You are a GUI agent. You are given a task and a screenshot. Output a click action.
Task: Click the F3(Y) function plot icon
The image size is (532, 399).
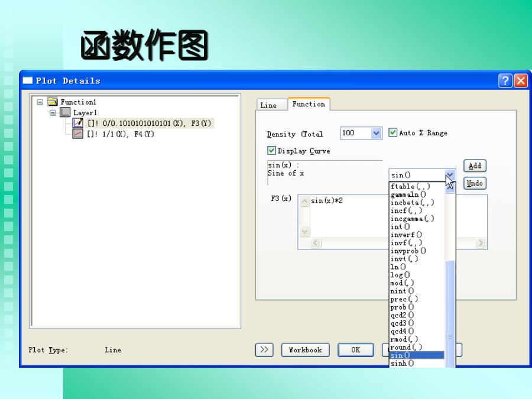point(78,123)
